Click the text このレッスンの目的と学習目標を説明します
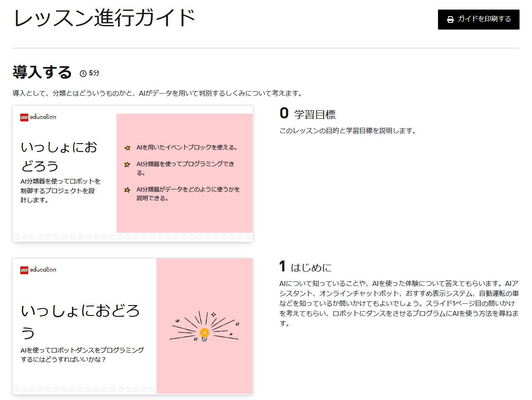 [348, 131]
